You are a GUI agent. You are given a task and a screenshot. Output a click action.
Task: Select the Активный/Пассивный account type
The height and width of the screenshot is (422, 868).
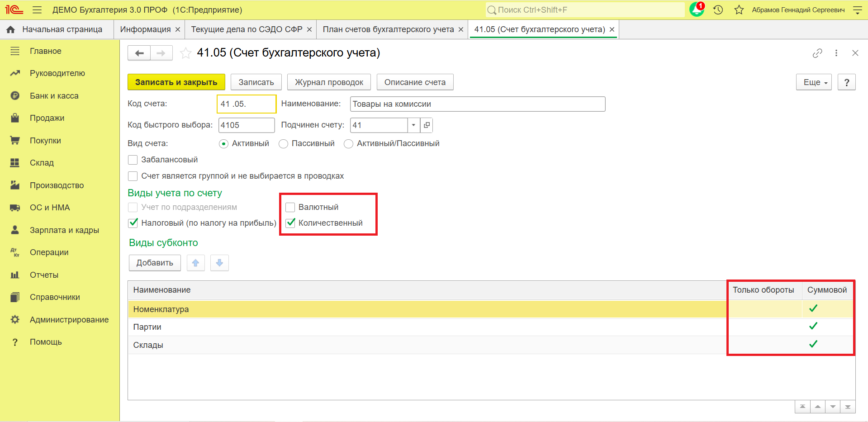(x=348, y=144)
